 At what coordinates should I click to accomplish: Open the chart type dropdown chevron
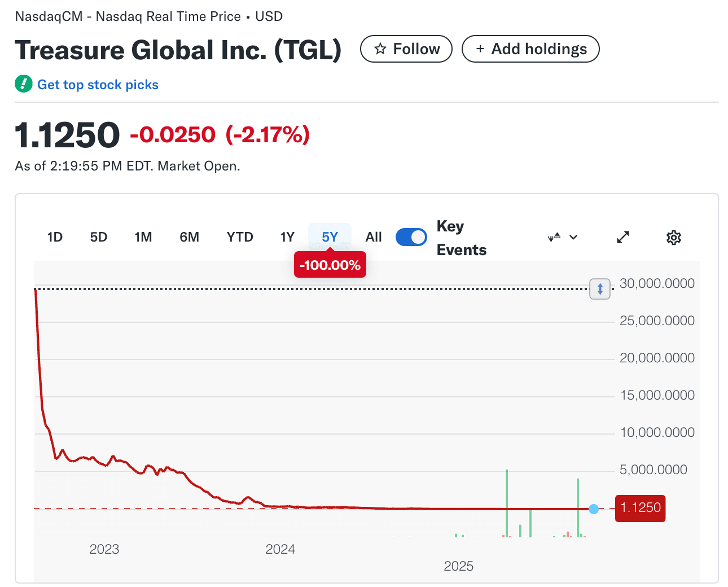click(573, 237)
